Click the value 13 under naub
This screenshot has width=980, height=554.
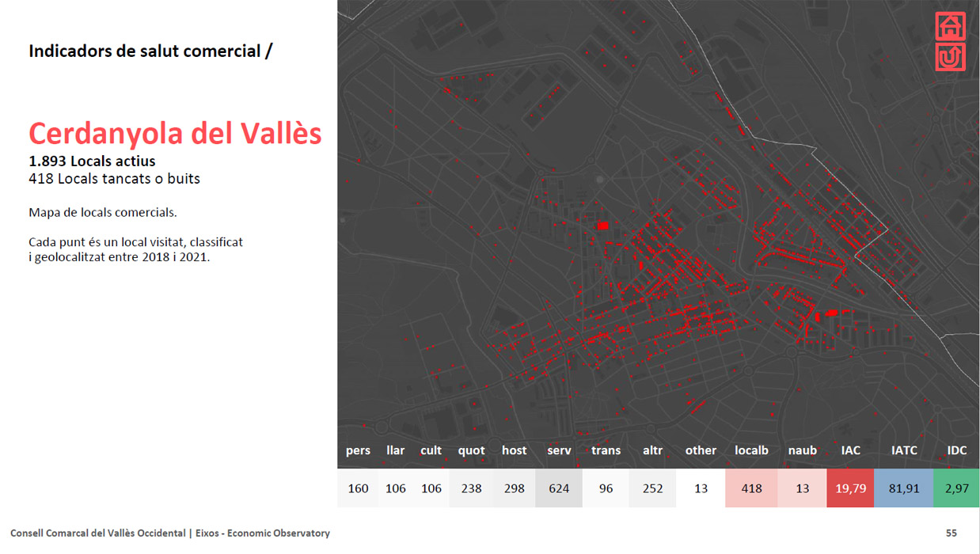pyautogui.click(x=803, y=488)
